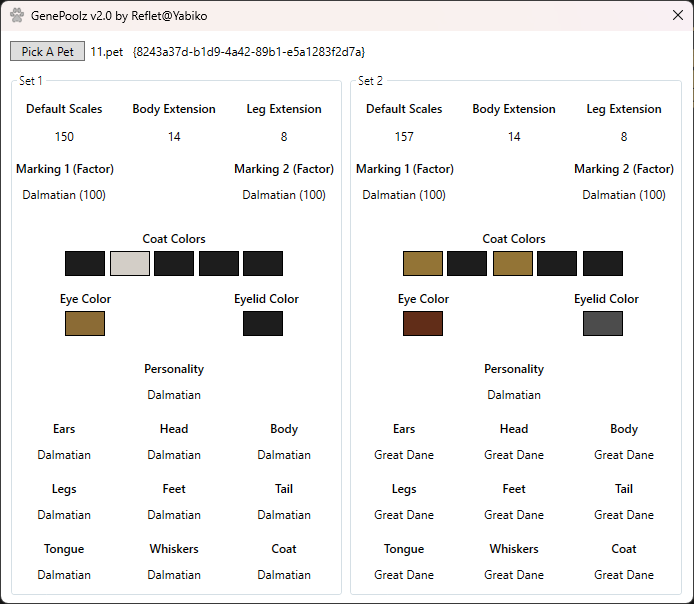
Task: Click Set 1 Ears value Dalmatian
Action: [64, 455]
